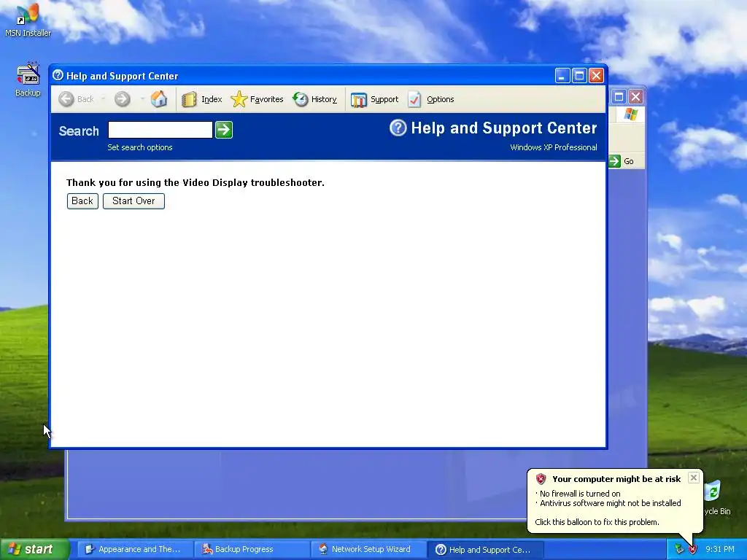Viewport: 747px width, 560px height.
Task: Open Favorites with the star icon
Action: pos(239,99)
